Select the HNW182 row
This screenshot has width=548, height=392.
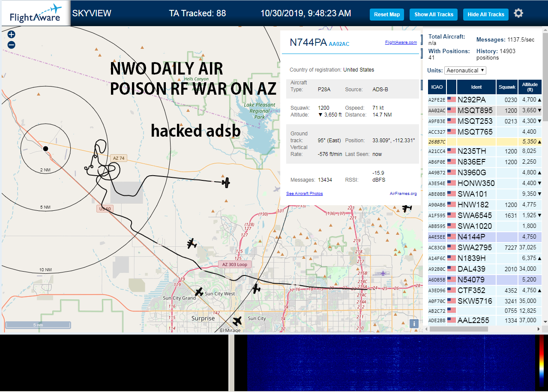[485, 205]
